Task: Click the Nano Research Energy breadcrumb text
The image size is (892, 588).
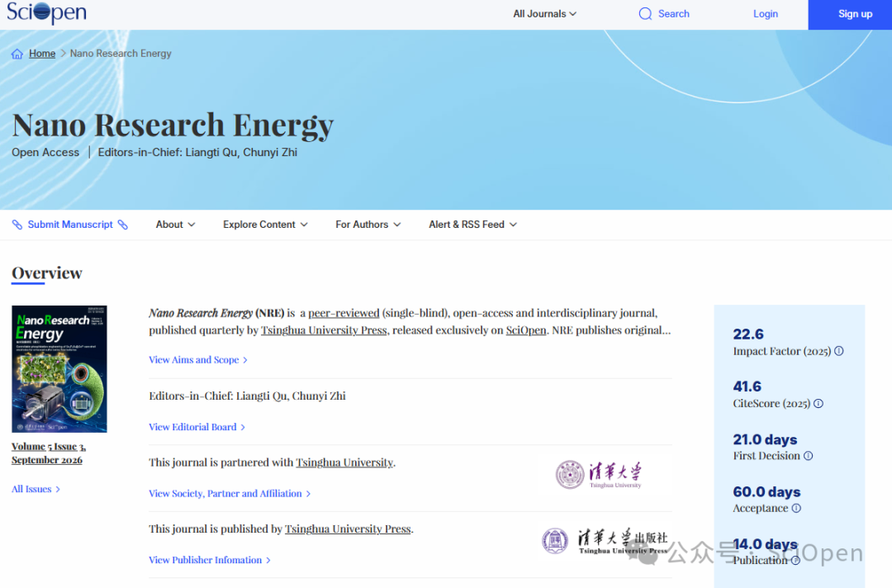Action: [x=121, y=54]
